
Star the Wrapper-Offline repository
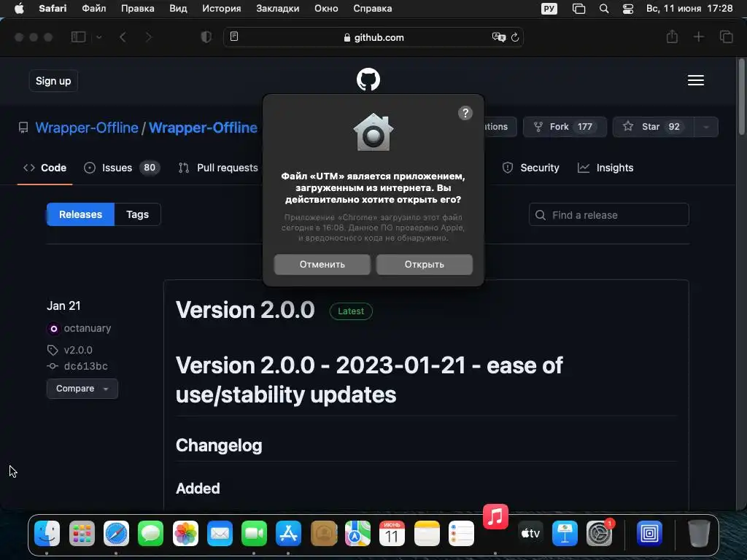point(653,127)
